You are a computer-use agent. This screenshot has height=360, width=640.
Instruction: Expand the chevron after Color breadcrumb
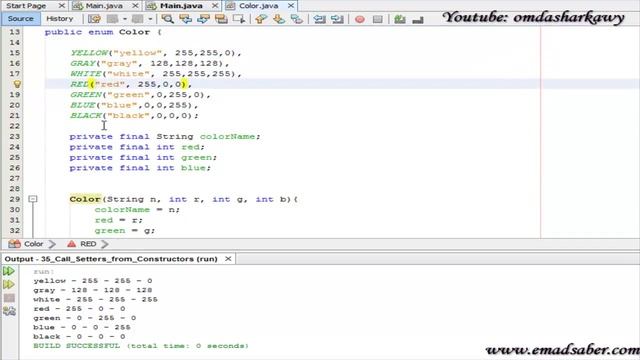pyautogui.click(x=52, y=244)
